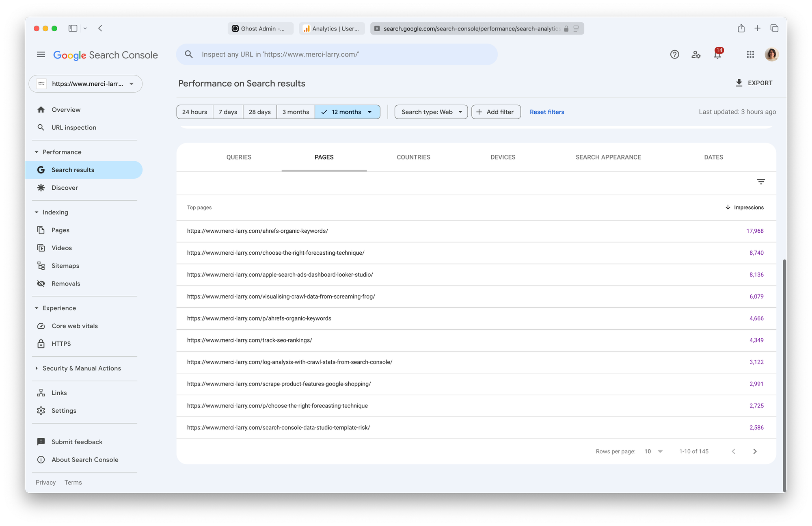Image resolution: width=812 pixels, height=526 pixels.
Task: Click the hamburger main menu icon
Action: tap(41, 54)
